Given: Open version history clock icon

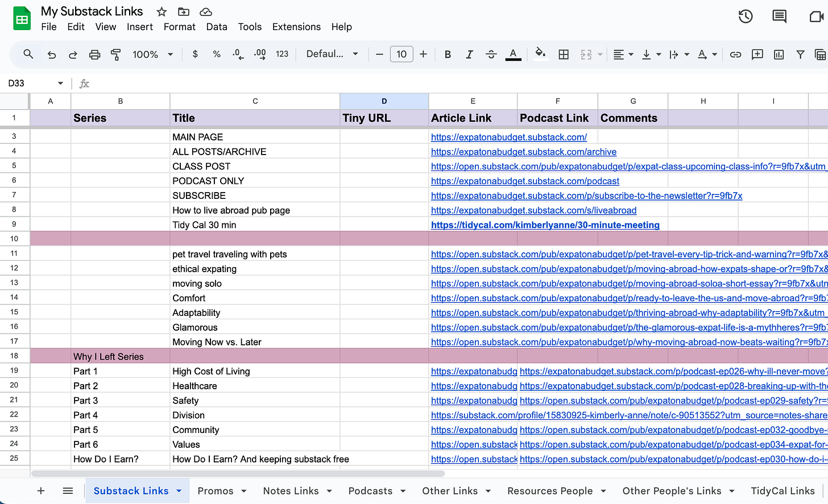Looking at the screenshot, I should [x=746, y=16].
